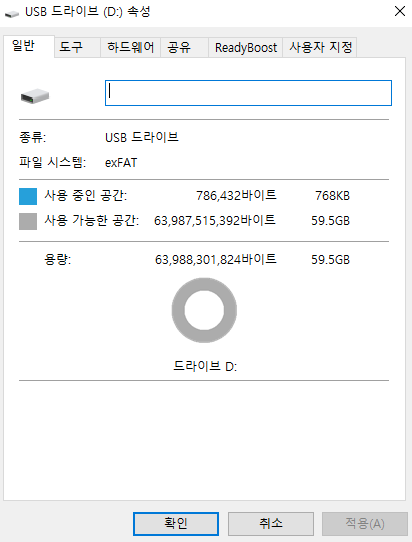Click the gray free-space color swatch

pos(28,221)
